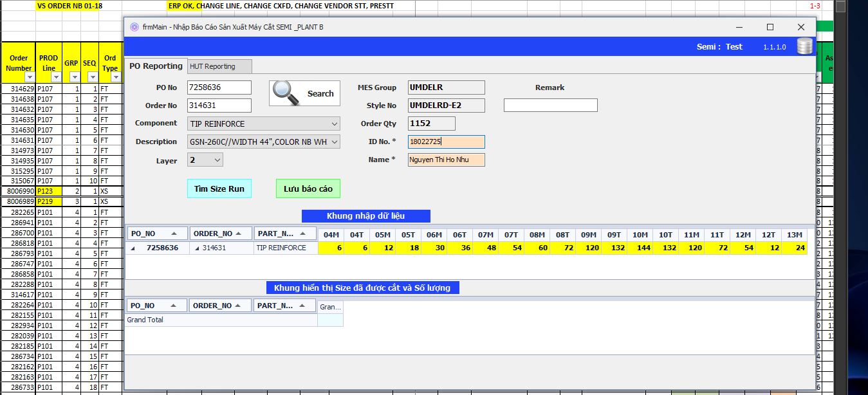The width and height of the screenshot is (868, 395).
Task: Click the database icon beside version number
Action: pos(804,46)
